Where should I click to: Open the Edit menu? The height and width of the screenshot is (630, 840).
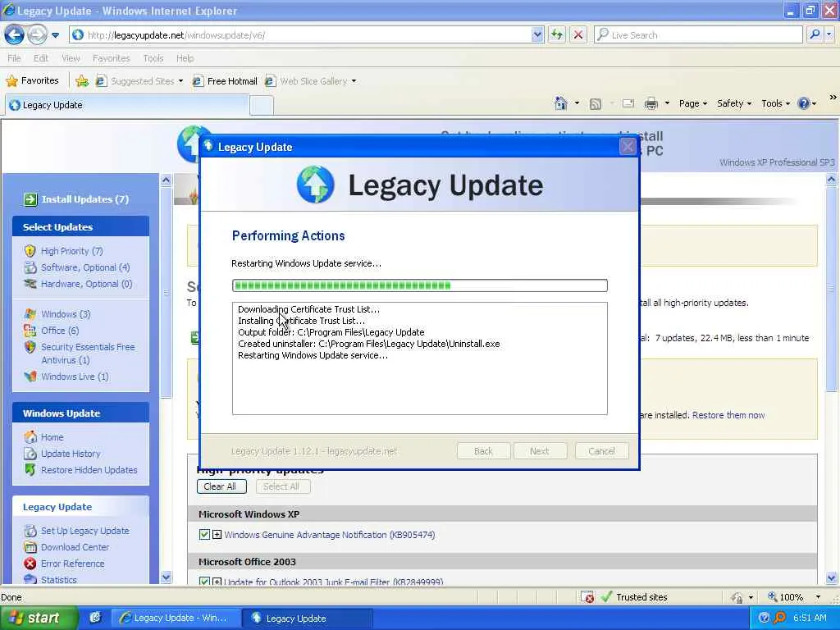(x=41, y=58)
